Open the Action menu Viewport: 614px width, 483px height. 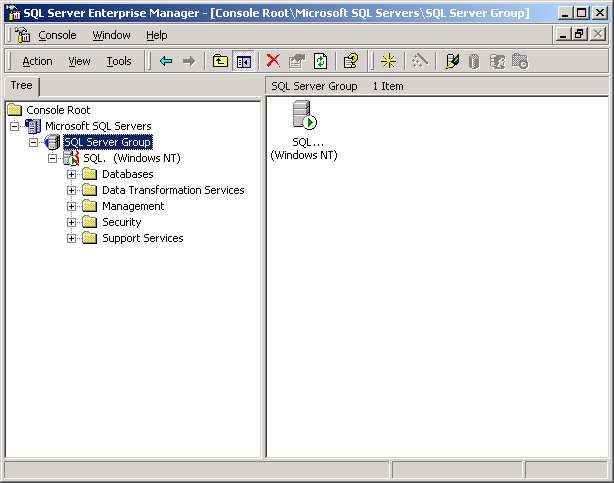pyautogui.click(x=37, y=61)
